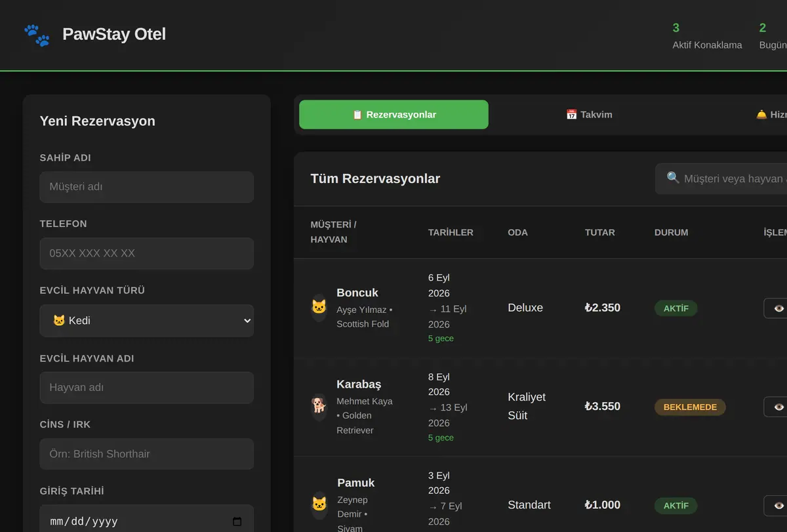View Boncuk's reservation with the eye button
This screenshot has height=532, width=787.
click(777, 308)
